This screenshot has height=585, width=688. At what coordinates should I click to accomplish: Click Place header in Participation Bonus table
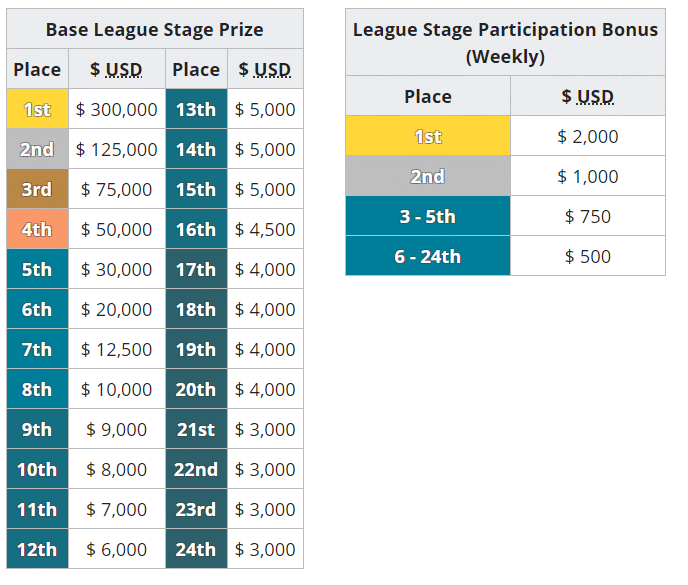(x=427, y=96)
